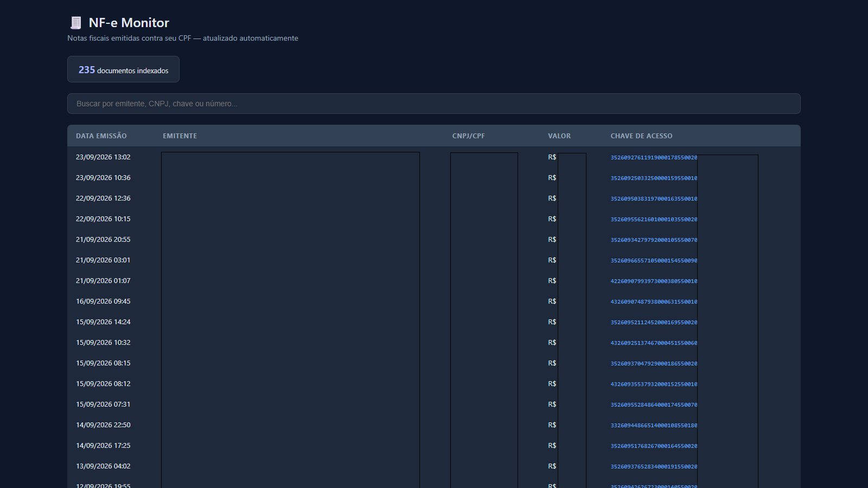Select the row dated 15/09/2026 08:12
The height and width of the screenshot is (488, 868).
434,384
